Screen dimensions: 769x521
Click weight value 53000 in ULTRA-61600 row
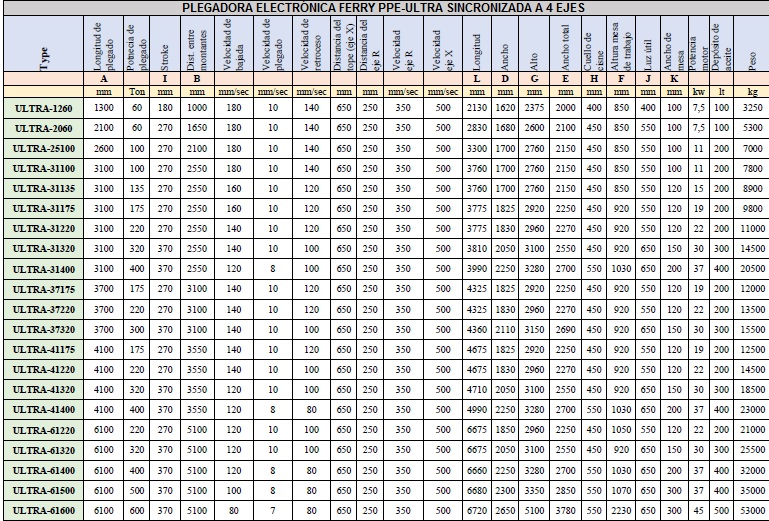tap(752, 510)
